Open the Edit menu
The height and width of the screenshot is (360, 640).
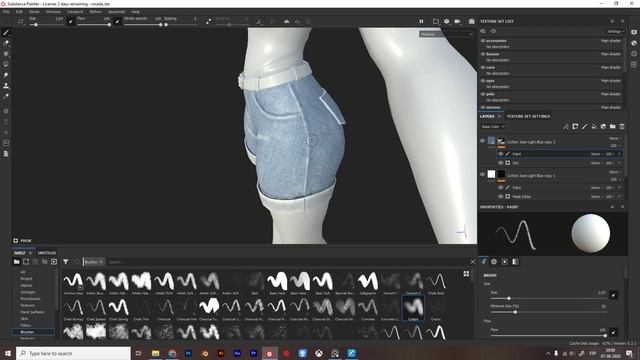(x=19, y=12)
